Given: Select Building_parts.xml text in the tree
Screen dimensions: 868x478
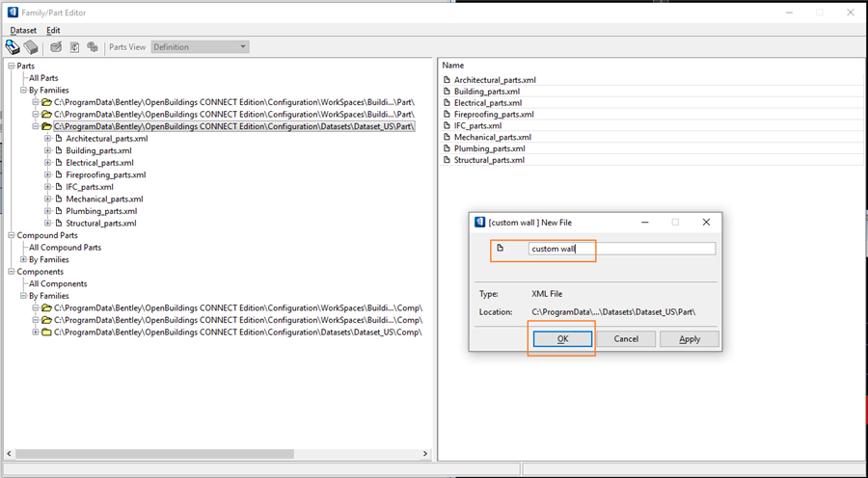Looking at the screenshot, I should point(98,150).
